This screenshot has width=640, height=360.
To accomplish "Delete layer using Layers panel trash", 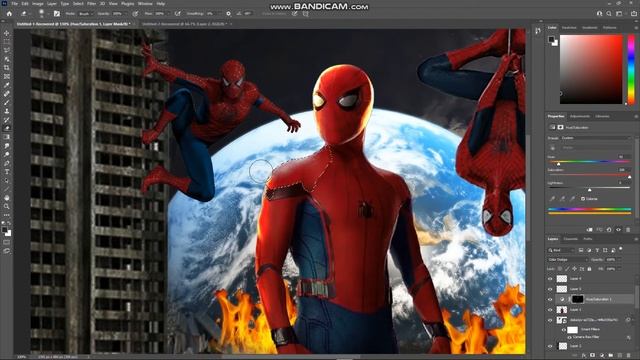I will [629, 356].
